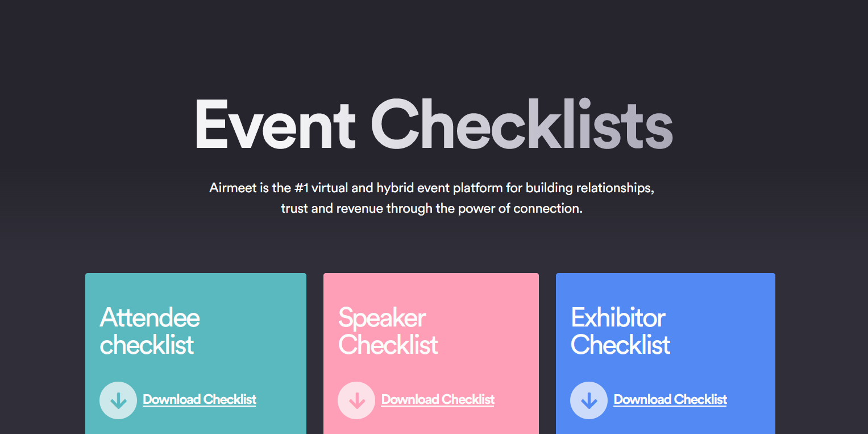Click the blue card's empty top area
The width and height of the screenshot is (868, 434).
[x=665, y=287]
